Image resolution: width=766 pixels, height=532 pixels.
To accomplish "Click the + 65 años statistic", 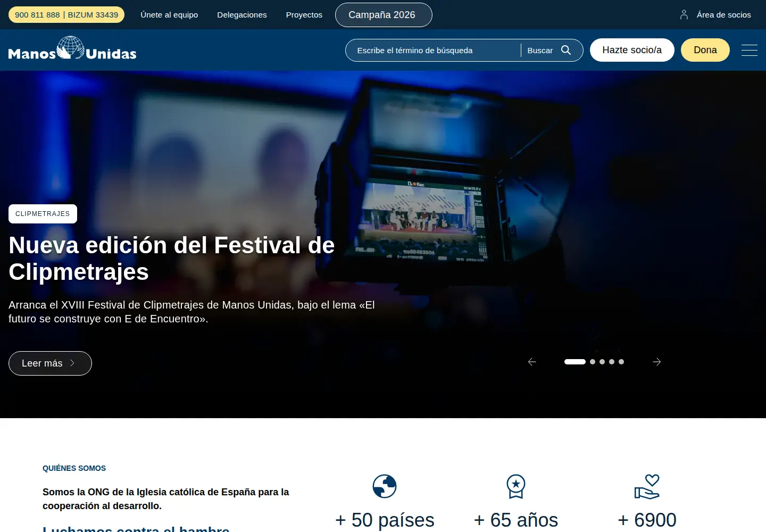I will tap(516, 520).
